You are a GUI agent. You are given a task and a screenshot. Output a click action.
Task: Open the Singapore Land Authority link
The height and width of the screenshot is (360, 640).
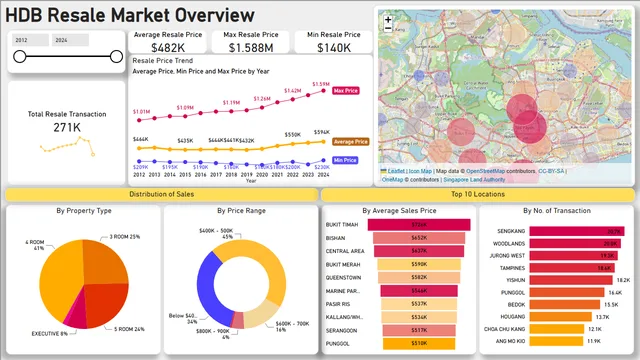pos(474,180)
